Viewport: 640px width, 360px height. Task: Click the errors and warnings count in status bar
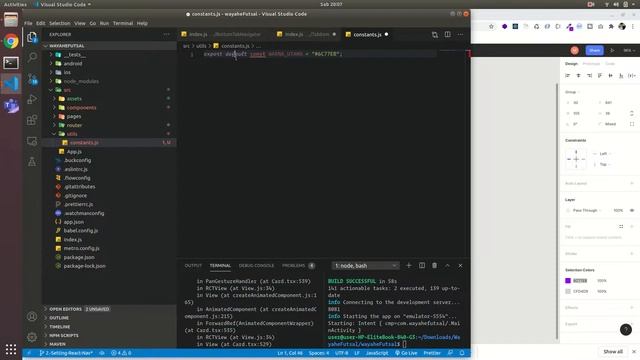click(x=121, y=353)
